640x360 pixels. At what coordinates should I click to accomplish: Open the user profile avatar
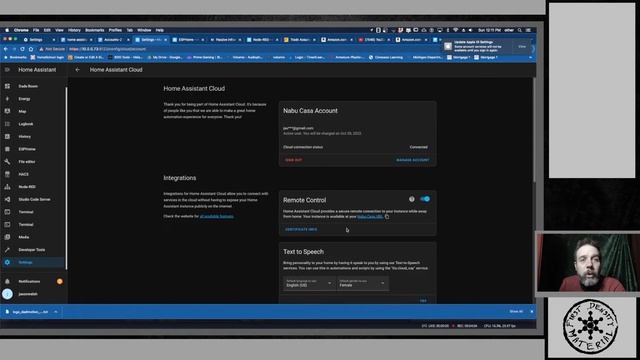point(7,294)
